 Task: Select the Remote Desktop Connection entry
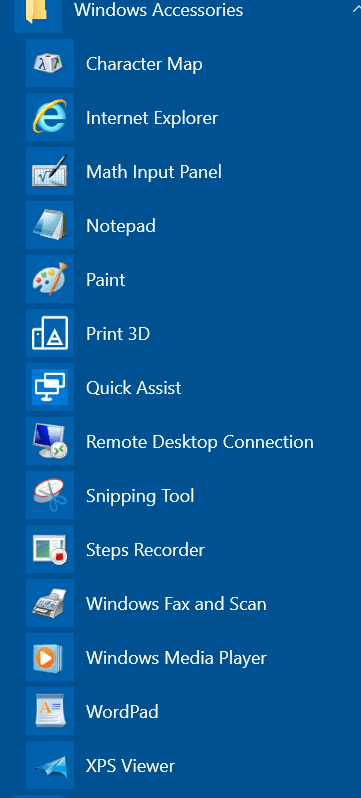[x=193, y=441]
